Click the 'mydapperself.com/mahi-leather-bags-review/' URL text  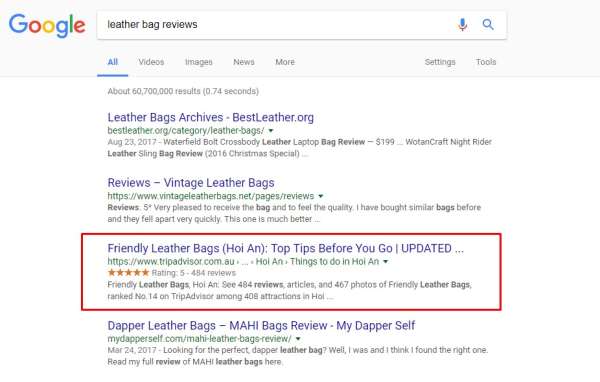click(x=199, y=339)
